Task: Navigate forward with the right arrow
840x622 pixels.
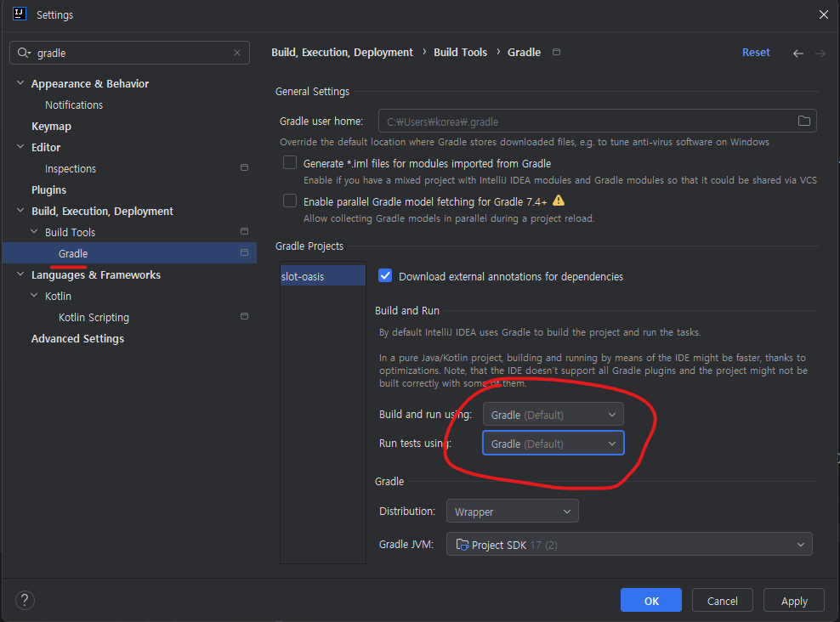Action: [x=820, y=53]
